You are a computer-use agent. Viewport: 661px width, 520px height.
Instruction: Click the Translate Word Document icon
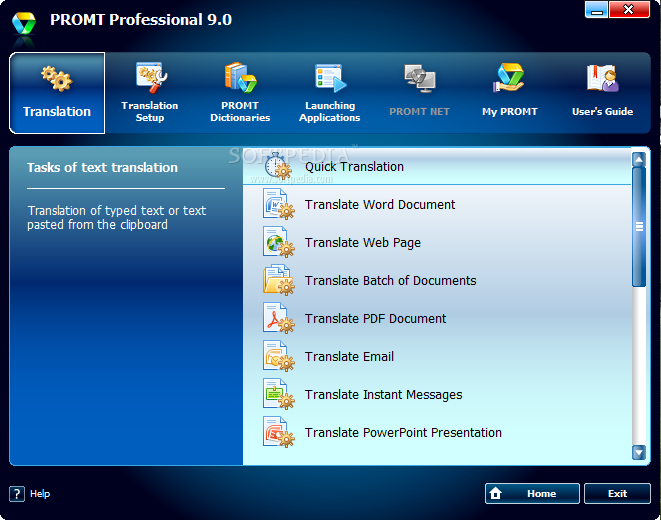coord(278,204)
